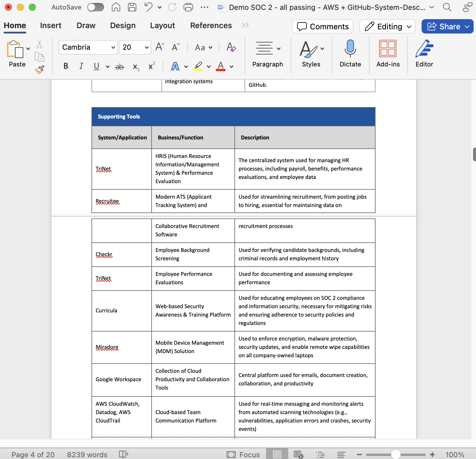This screenshot has height=459, width=476.
Task: Apply subscript formatting
Action: 136,66
